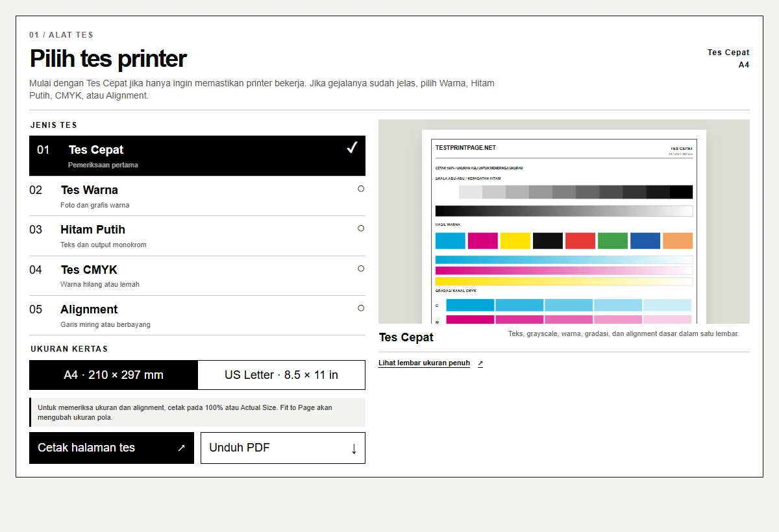The height and width of the screenshot is (532, 779).
Task: Switch paper size to US Letter
Action: 281,375
